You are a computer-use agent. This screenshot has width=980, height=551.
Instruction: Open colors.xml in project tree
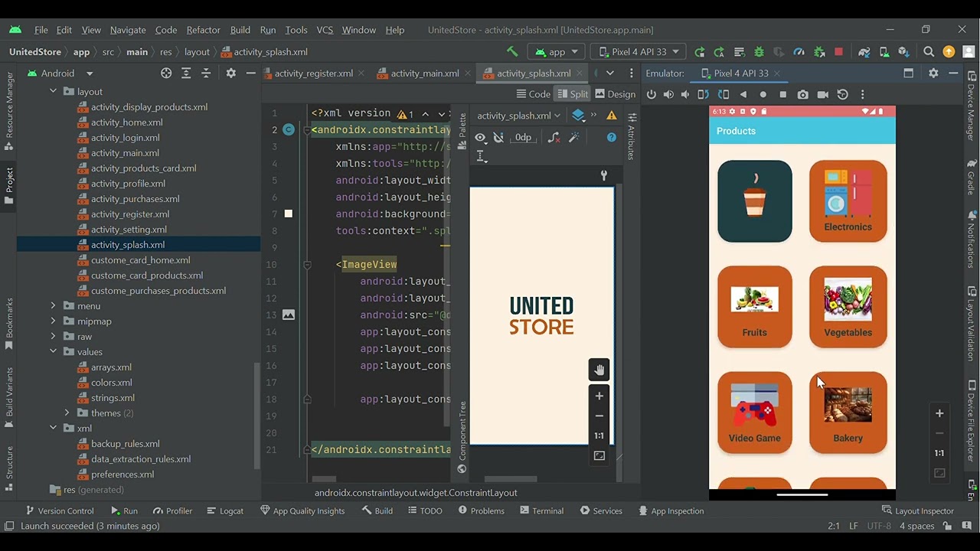click(x=111, y=383)
